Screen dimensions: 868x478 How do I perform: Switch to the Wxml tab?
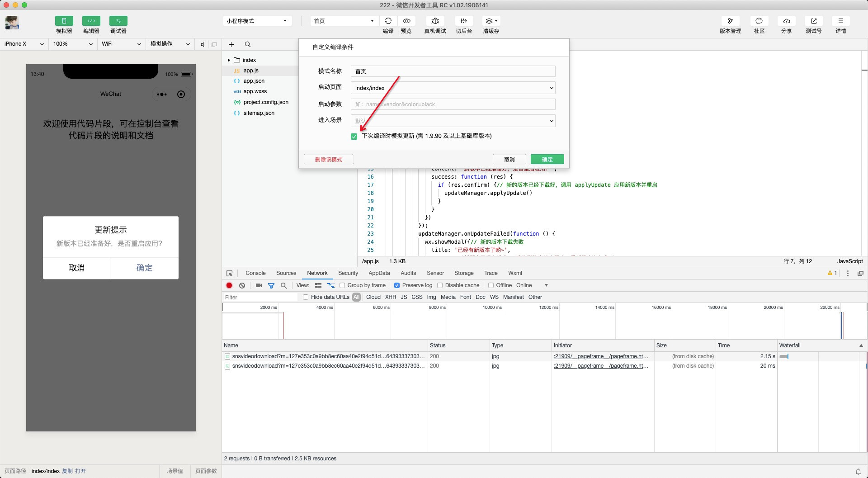[515, 273]
